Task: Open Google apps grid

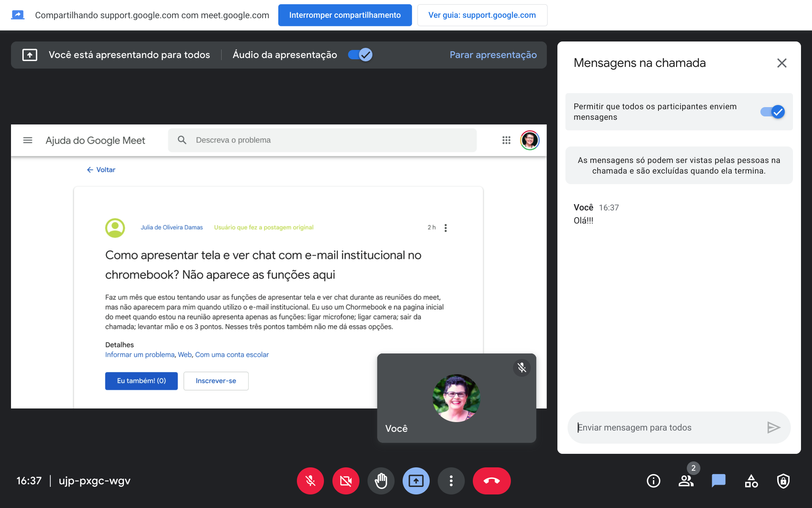Action: point(506,140)
